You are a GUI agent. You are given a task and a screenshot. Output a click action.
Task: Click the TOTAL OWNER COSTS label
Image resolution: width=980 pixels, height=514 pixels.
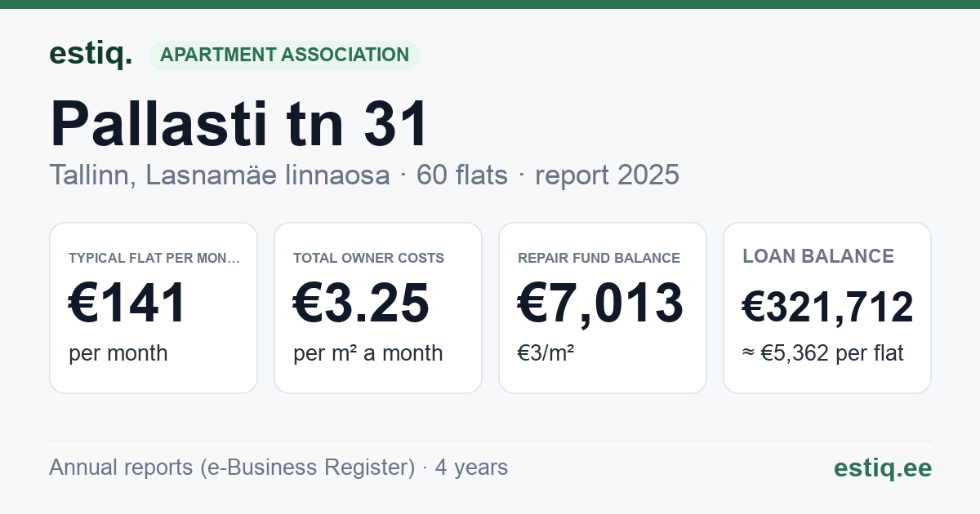click(x=368, y=258)
